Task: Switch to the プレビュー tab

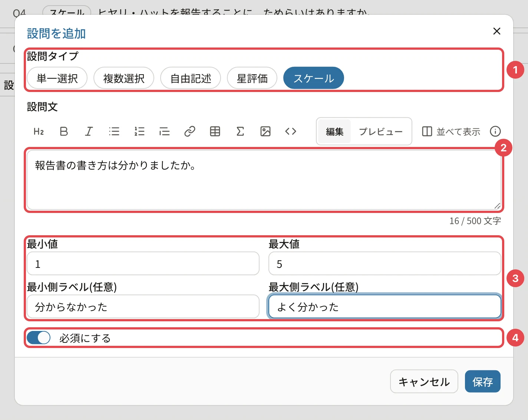Action: point(381,131)
